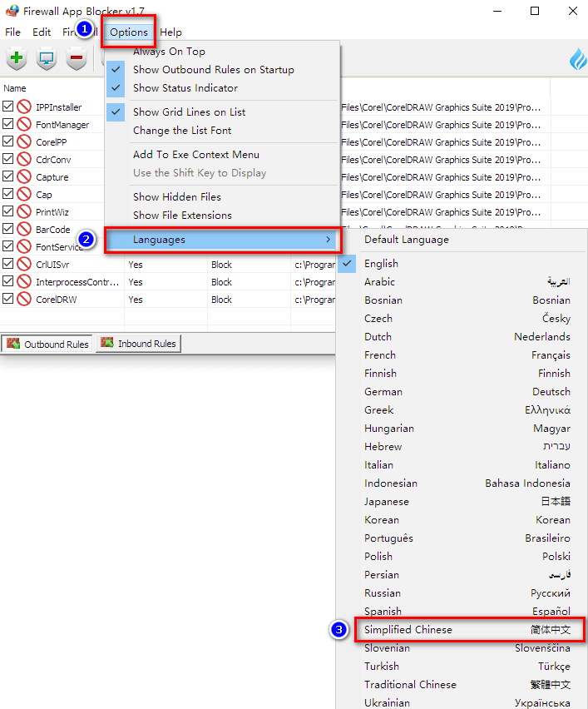Click the monitor Add Process toolbar icon
Viewport: 588px width, 709px height.
click(47, 58)
